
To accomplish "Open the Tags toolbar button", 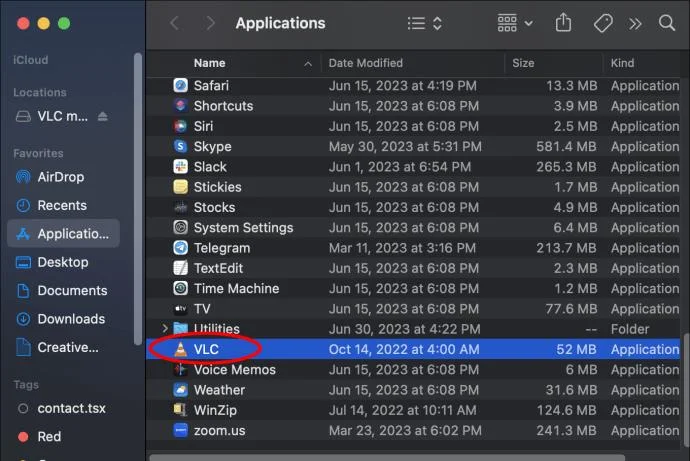I will click(x=603, y=23).
